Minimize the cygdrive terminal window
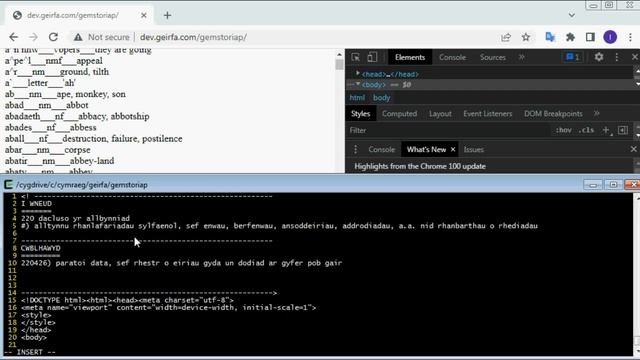This screenshot has height=360, width=640. tap(593, 185)
